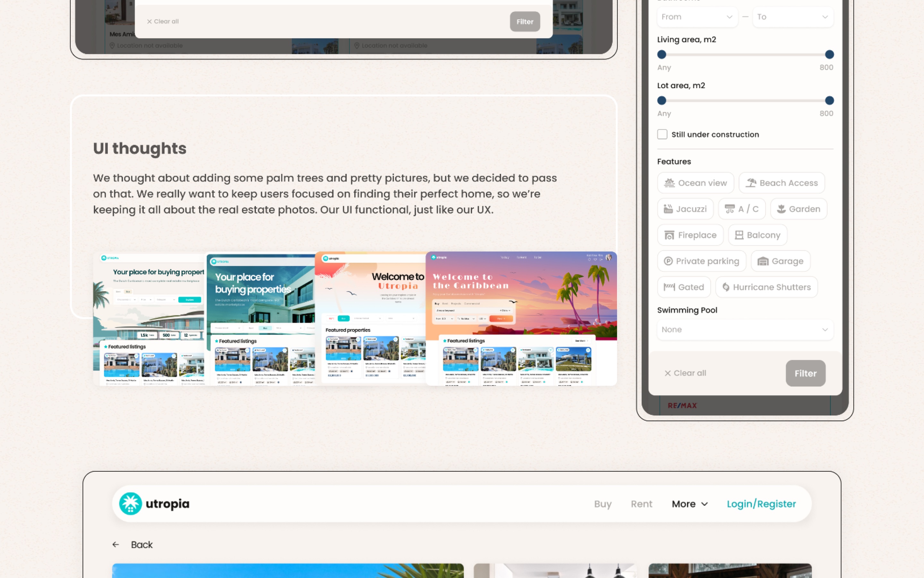Click the Login/Register link
This screenshot has height=578, width=924.
pyautogui.click(x=761, y=504)
